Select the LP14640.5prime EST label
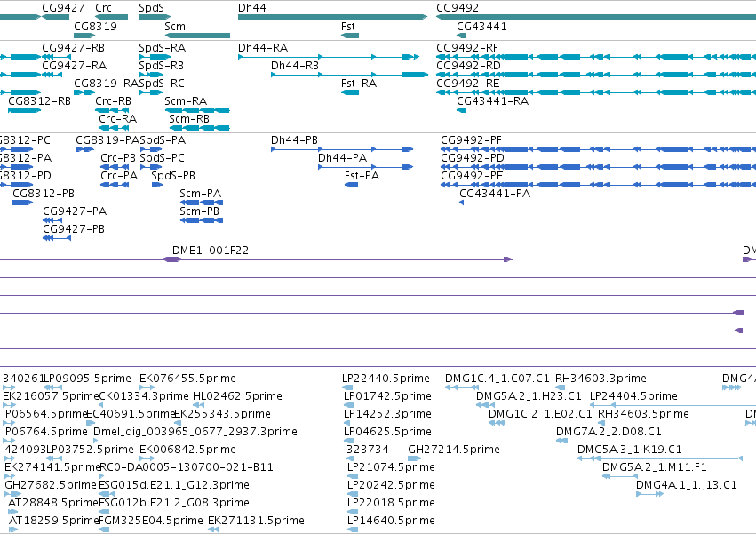Viewport: 756px width, 534px height. pos(391,522)
